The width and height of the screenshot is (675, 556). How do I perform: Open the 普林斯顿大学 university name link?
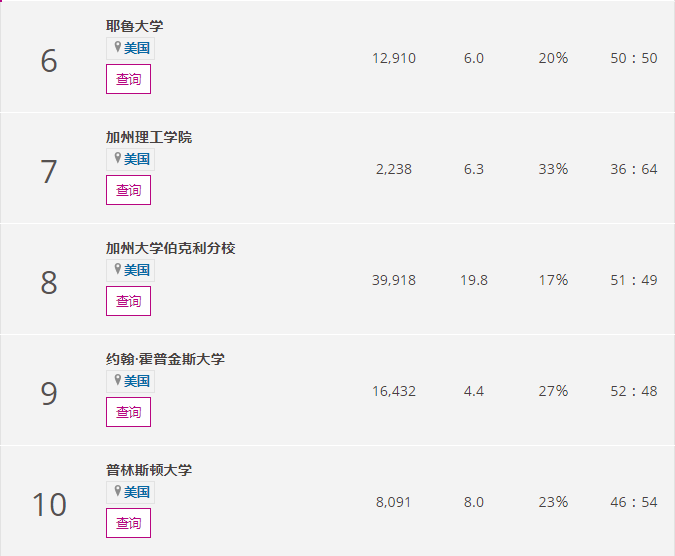coord(148,470)
